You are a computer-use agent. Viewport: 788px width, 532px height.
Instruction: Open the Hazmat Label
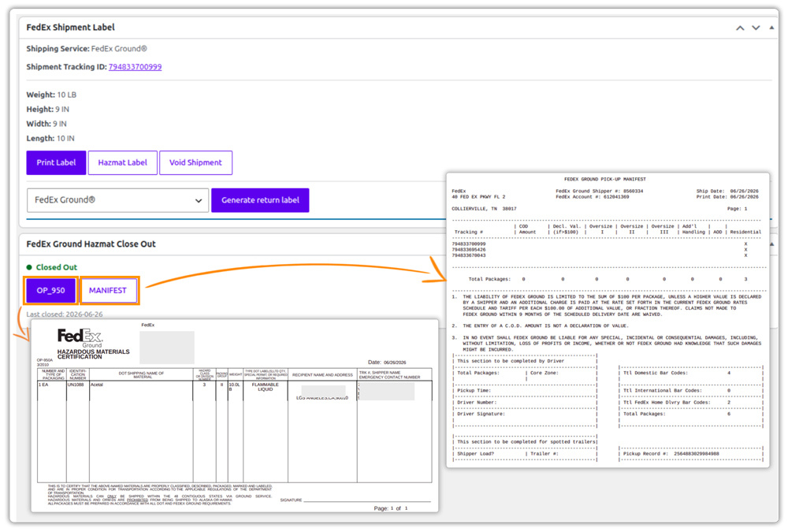tap(123, 163)
